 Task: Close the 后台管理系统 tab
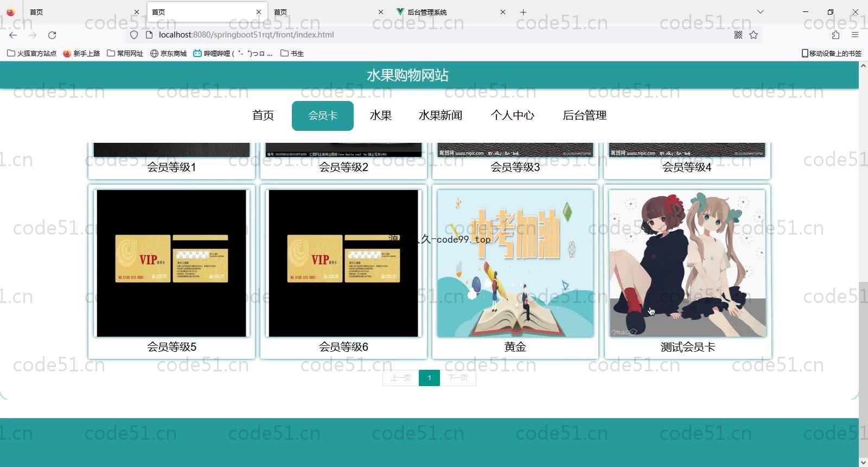click(x=502, y=12)
